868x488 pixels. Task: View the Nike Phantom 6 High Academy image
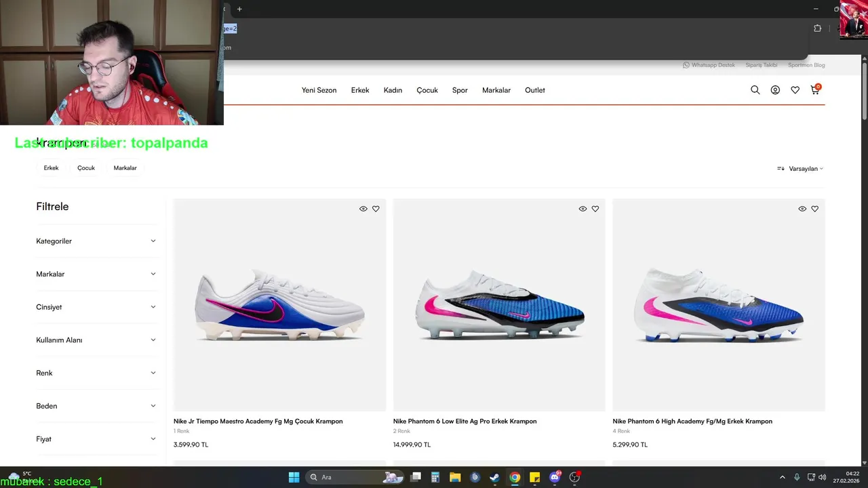[x=719, y=305]
